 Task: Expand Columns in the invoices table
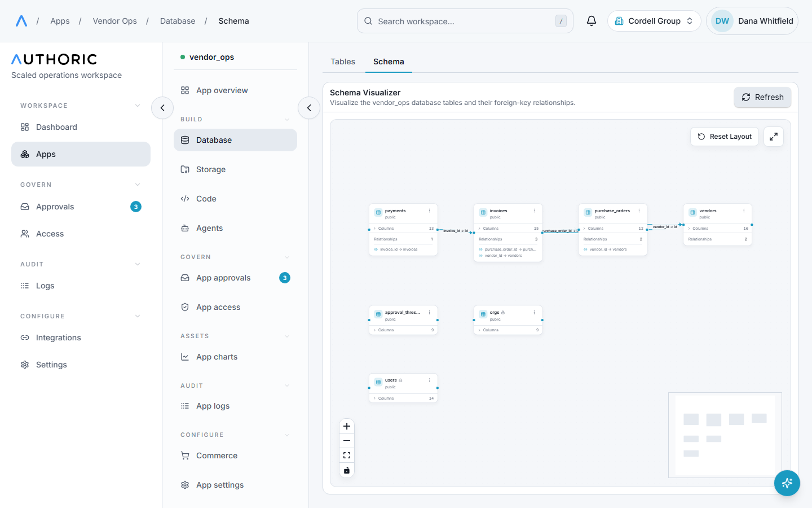[508, 229]
